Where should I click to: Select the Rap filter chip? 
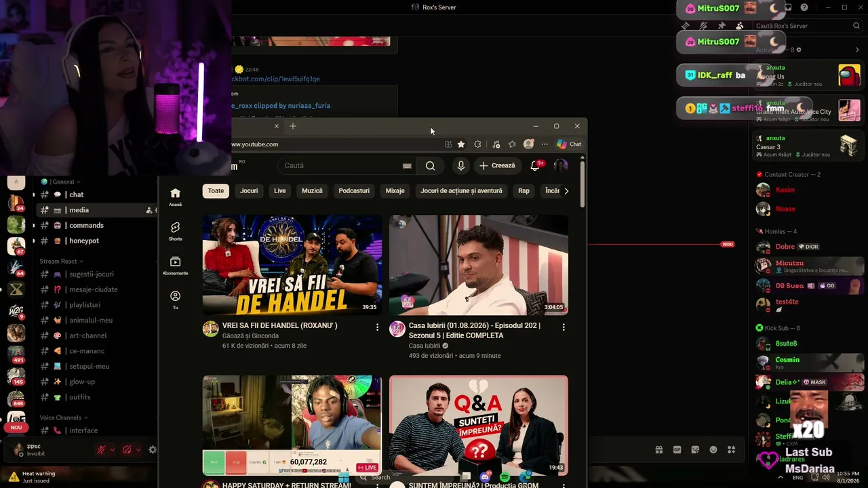coord(524,191)
